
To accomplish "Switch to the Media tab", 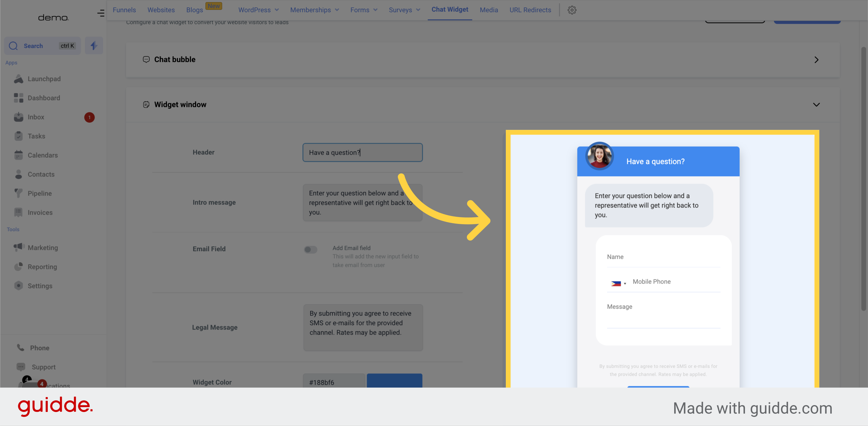I will (x=489, y=10).
